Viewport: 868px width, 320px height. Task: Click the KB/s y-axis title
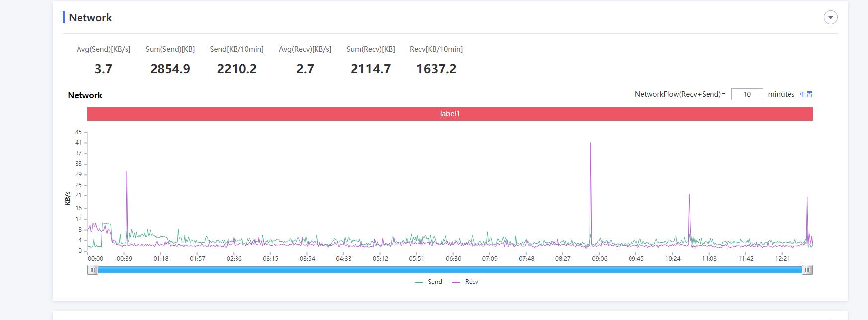pos(67,198)
